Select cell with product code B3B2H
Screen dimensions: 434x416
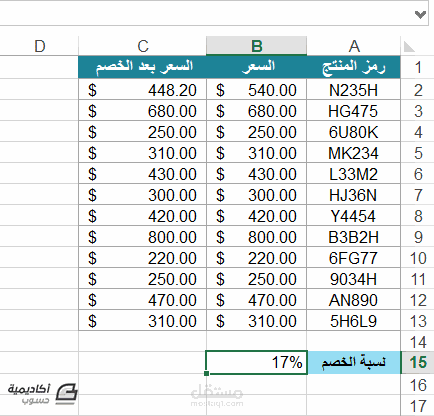[354, 237]
